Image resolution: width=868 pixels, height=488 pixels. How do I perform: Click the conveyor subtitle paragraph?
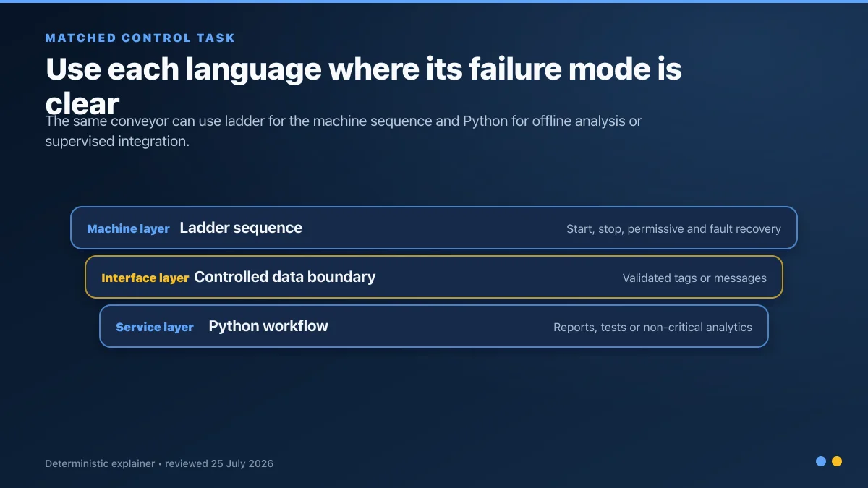click(x=344, y=131)
